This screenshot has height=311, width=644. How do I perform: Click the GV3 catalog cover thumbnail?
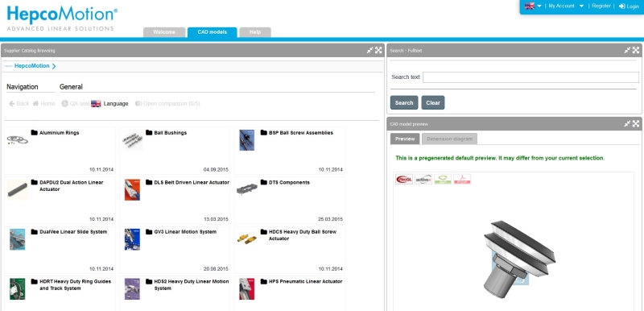coord(132,239)
